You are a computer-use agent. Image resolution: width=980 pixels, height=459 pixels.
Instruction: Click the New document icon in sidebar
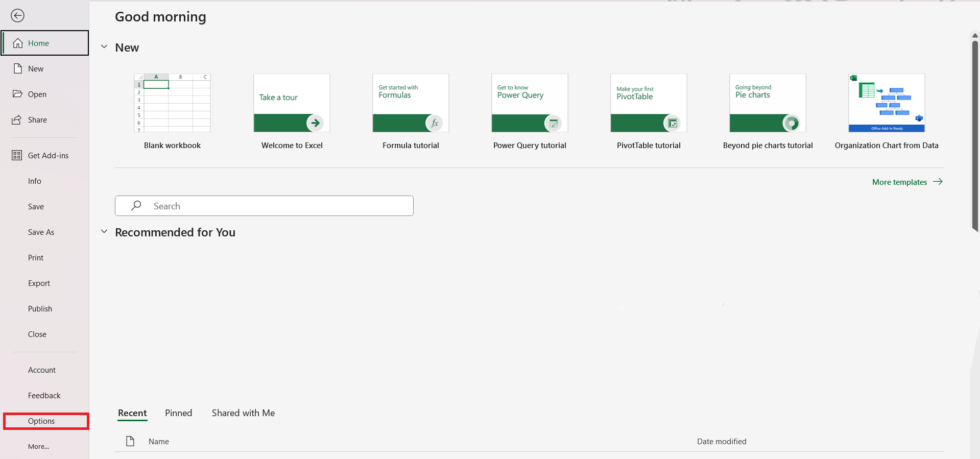click(18, 68)
